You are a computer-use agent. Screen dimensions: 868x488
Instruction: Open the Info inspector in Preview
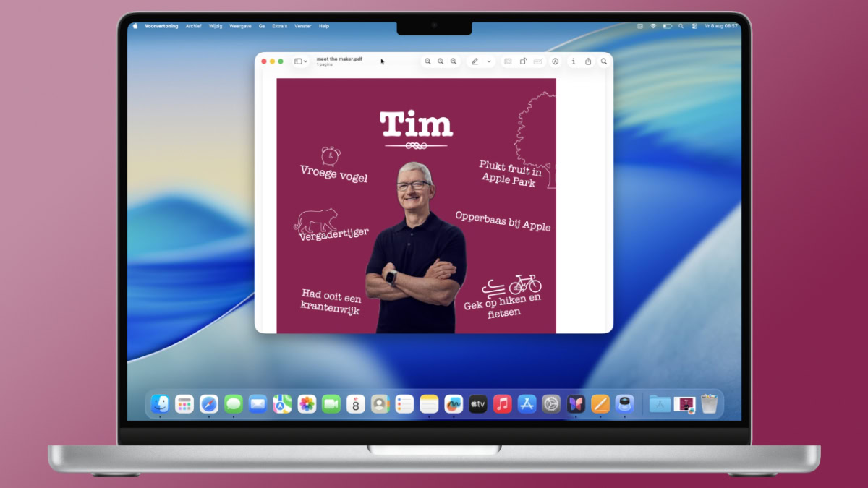click(x=574, y=61)
